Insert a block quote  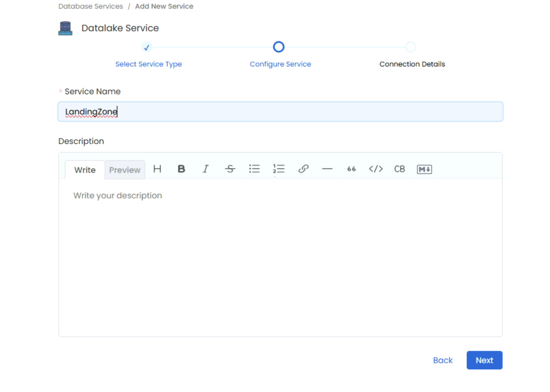click(351, 169)
